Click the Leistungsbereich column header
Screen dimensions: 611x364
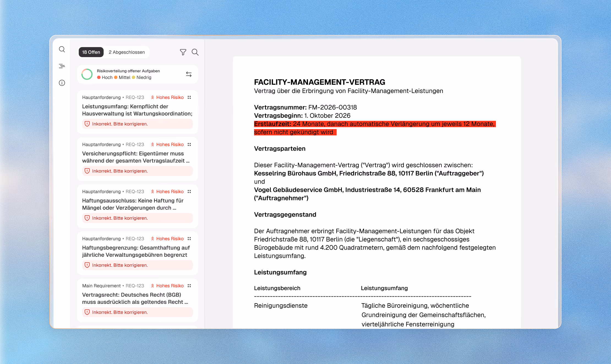tap(277, 288)
